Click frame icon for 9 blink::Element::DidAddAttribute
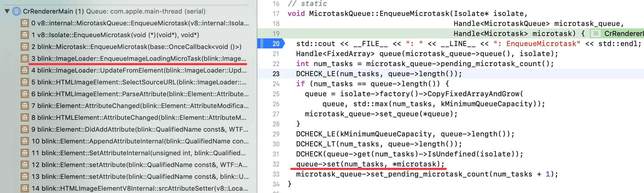Image resolution: width=644 pixels, height=193 pixels. click(x=25, y=129)
